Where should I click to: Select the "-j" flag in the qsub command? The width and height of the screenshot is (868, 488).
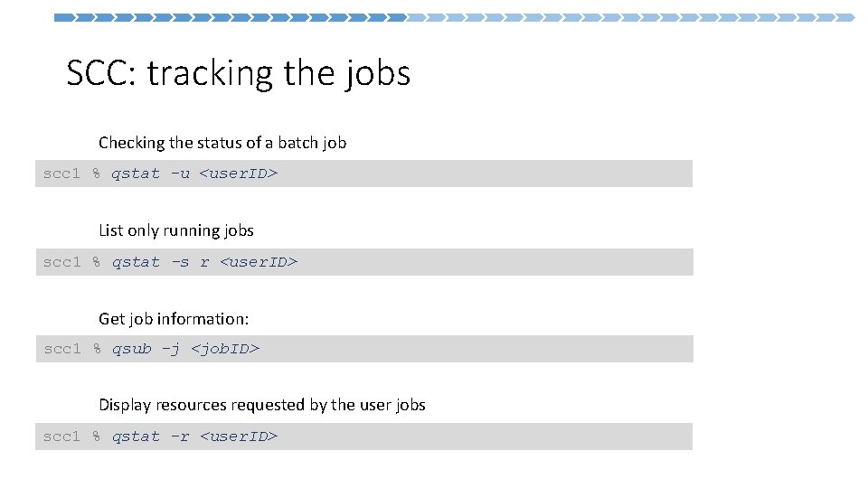170,349
